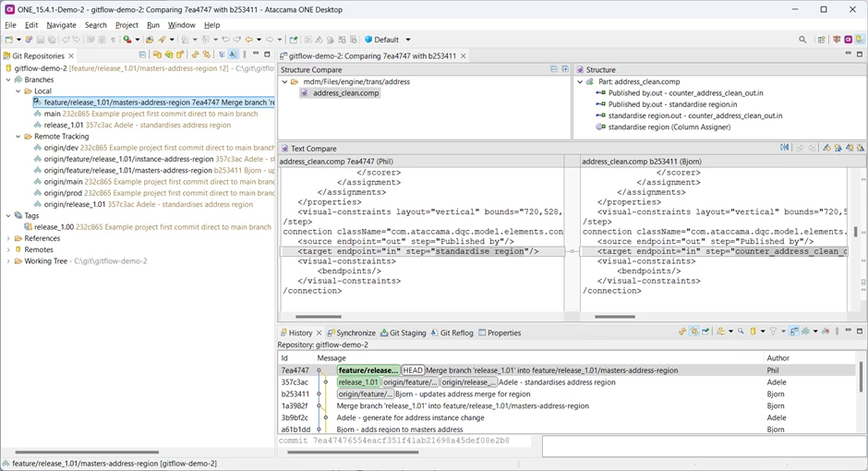868x471 pixels.
Task: Open the Git Repositories view menu (three dots)
Action: click(244, 54)
